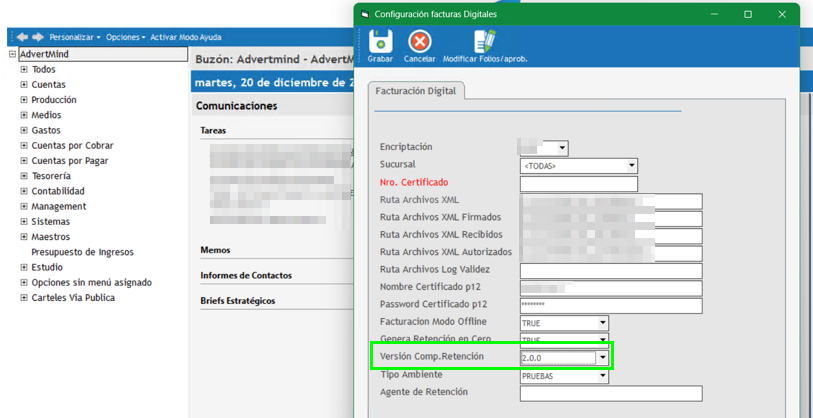Expand the Cuentas por Pagar node
813x418 pixels.
point(24,161)
